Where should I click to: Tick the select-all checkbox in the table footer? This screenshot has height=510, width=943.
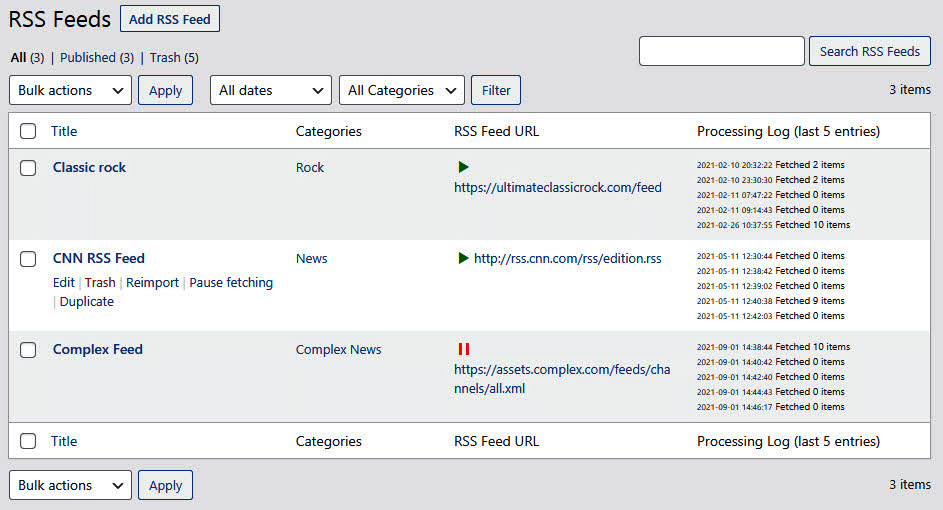click(x=28, y=441)
